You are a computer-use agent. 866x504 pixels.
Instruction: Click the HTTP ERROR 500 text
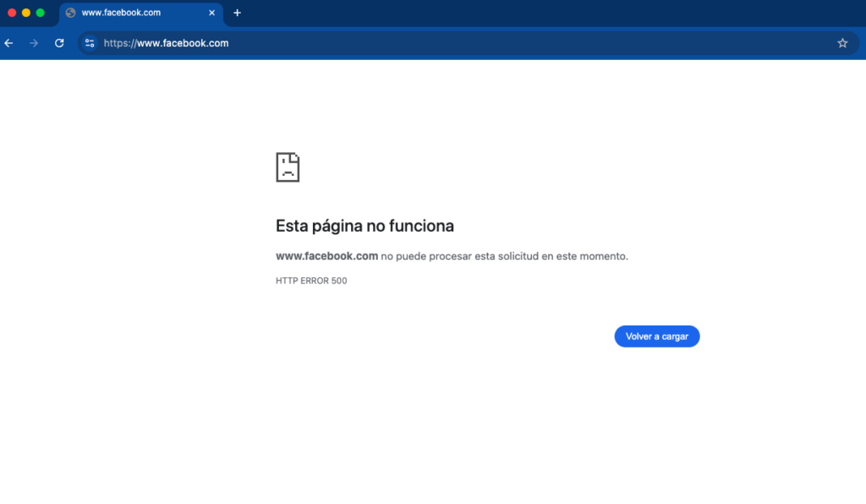pyautogui.click(x=311, y=281)
